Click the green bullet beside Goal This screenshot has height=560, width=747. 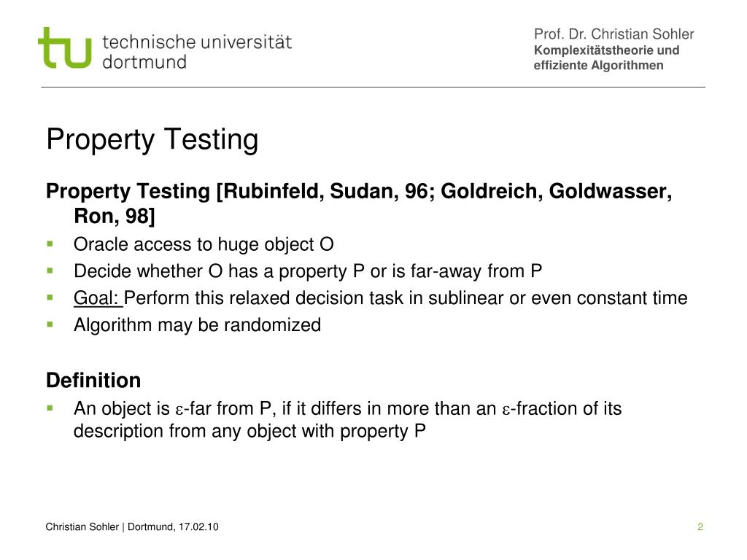point(50,297)
